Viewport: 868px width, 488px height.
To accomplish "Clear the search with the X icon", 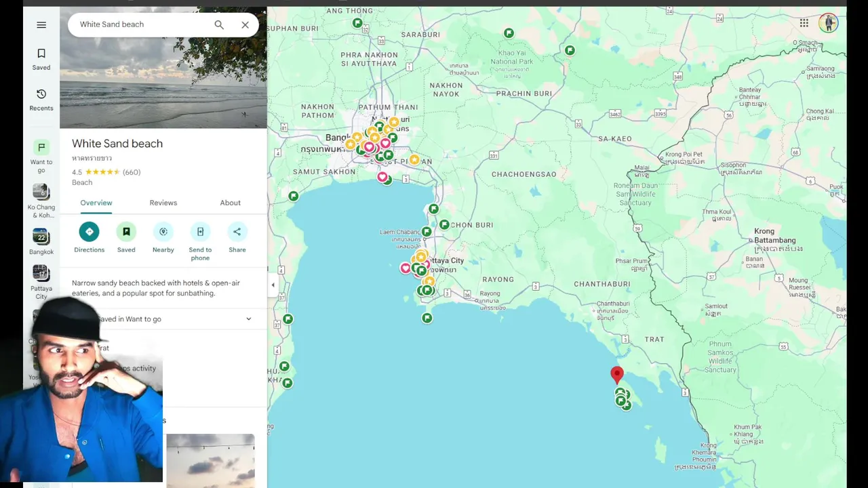I will 245,24.
